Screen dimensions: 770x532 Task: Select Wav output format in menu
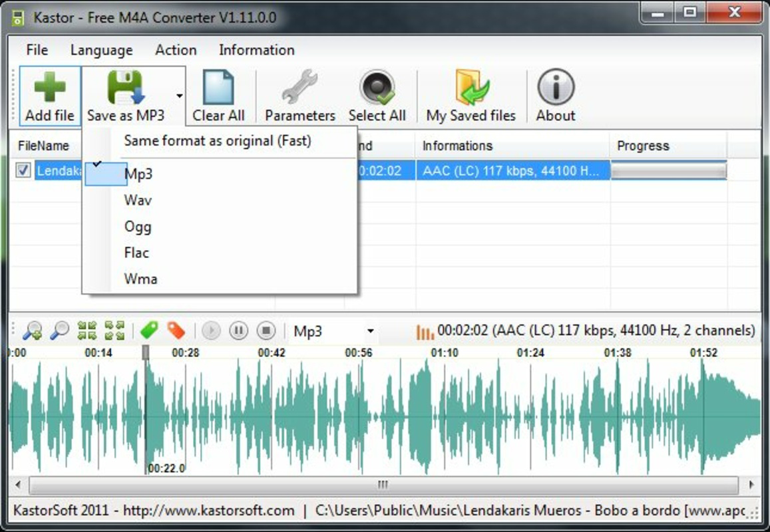pyautogui.click(x=220, y=200)
